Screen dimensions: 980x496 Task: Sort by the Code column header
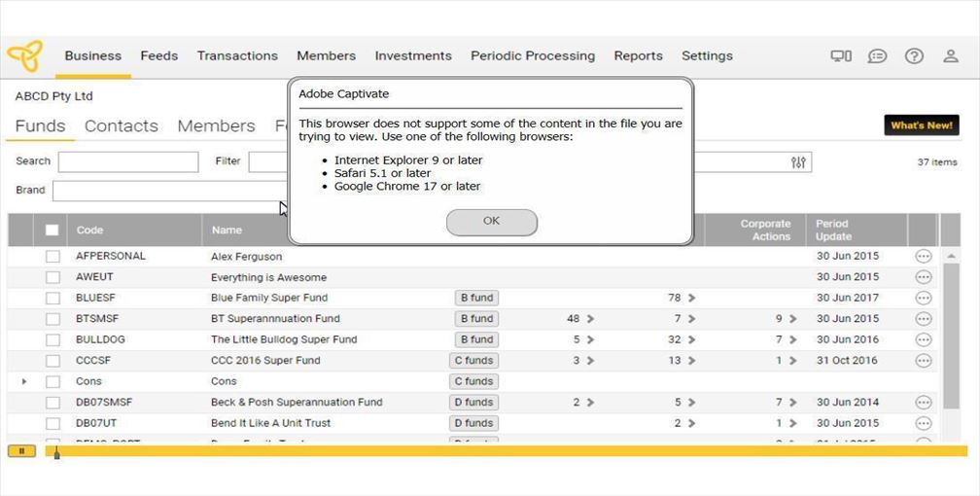[90, 230]
